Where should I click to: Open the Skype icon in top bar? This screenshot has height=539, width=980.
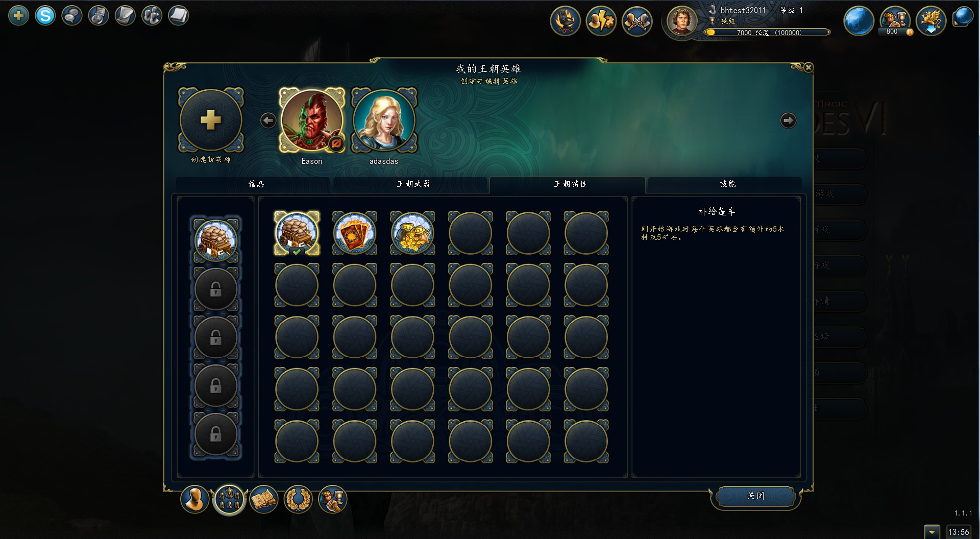pyautogui.click(x=45, y=16)
